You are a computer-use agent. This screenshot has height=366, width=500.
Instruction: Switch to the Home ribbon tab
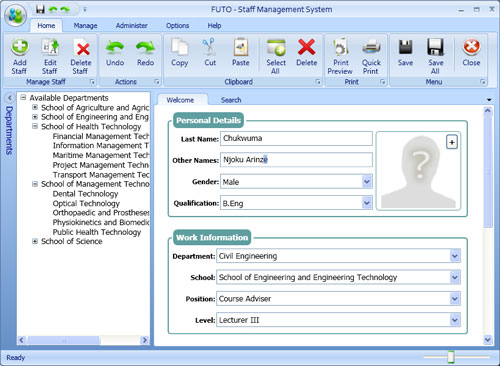(46, 26)
